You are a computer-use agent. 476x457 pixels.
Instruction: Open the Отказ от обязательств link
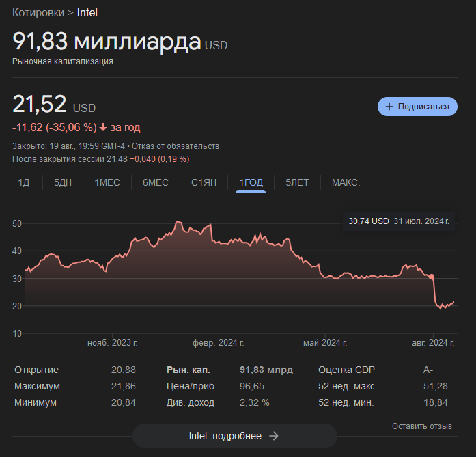pos(176,146)
